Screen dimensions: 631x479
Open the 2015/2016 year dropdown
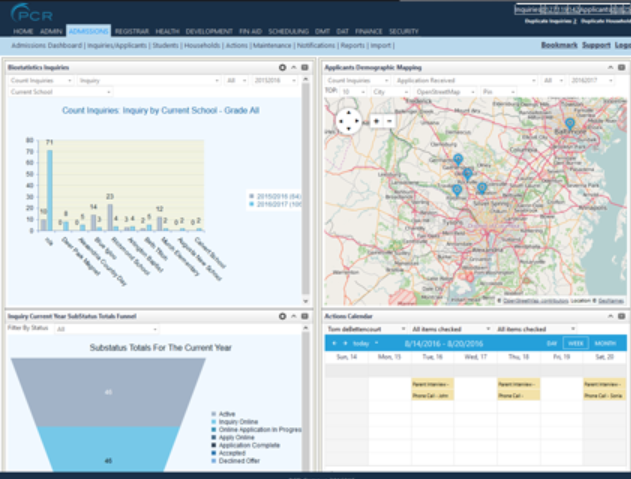275,81
